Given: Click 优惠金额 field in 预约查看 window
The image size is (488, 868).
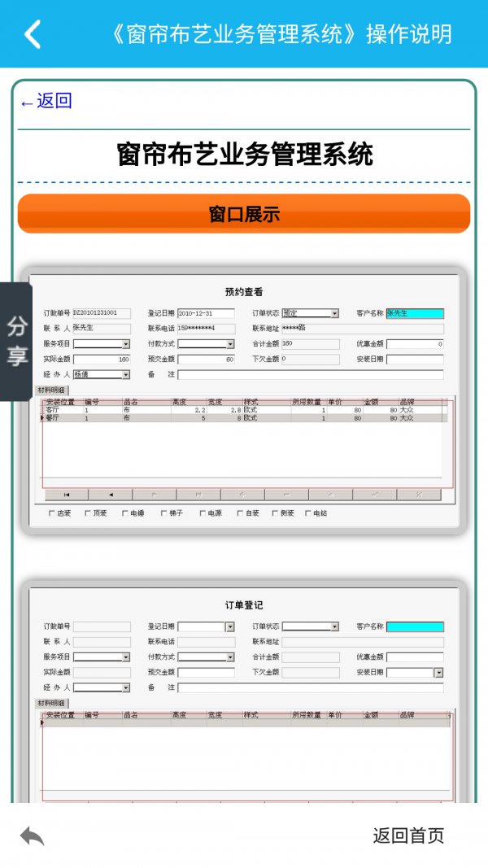Looking at the screenshot, I should (x=415, y=344).
